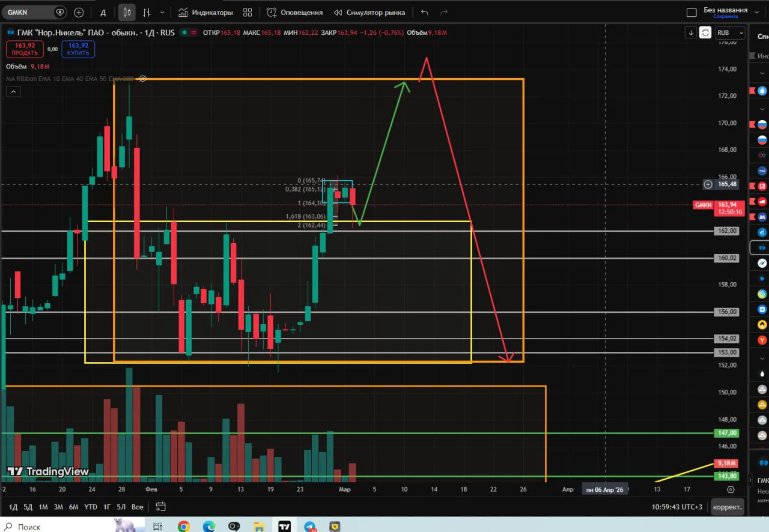Click the Сохранить link under Без названия
769x532 pixels.
click(726, 16)
